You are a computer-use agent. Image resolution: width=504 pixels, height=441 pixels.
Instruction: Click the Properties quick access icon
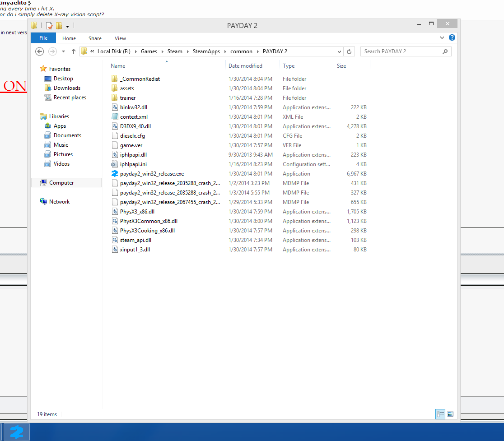click(x=49, y=25)
